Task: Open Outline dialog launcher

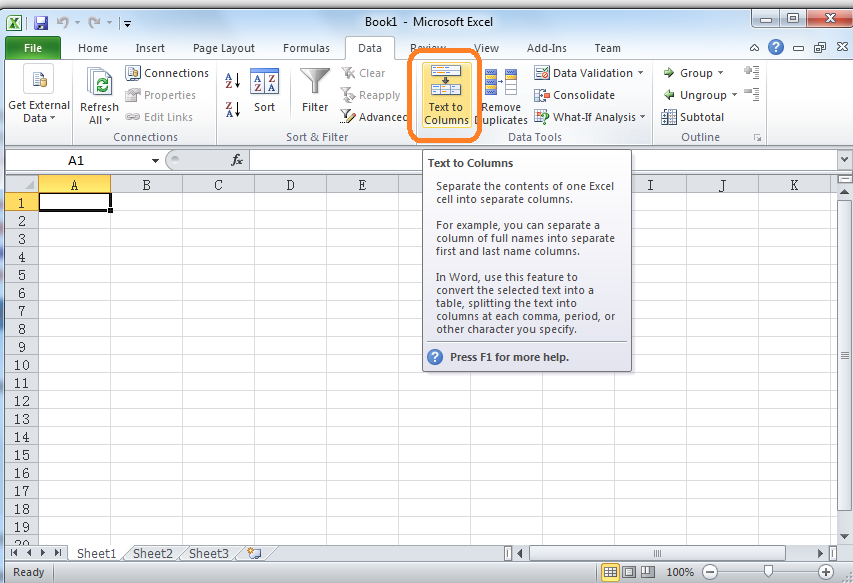Action: (757, 138)
